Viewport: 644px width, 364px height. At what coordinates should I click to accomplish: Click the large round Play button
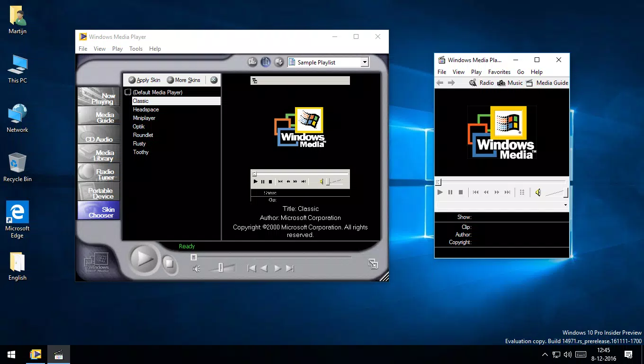tap(144, 259)
